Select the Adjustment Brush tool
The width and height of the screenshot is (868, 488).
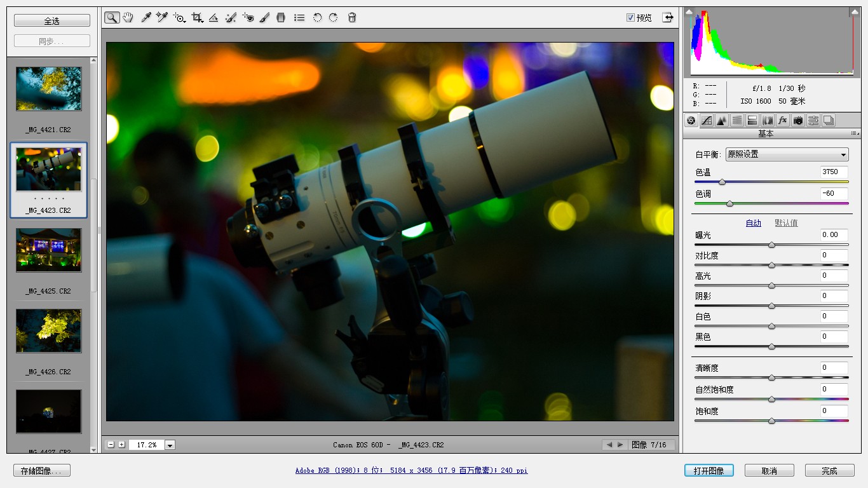tap(264, 18)
